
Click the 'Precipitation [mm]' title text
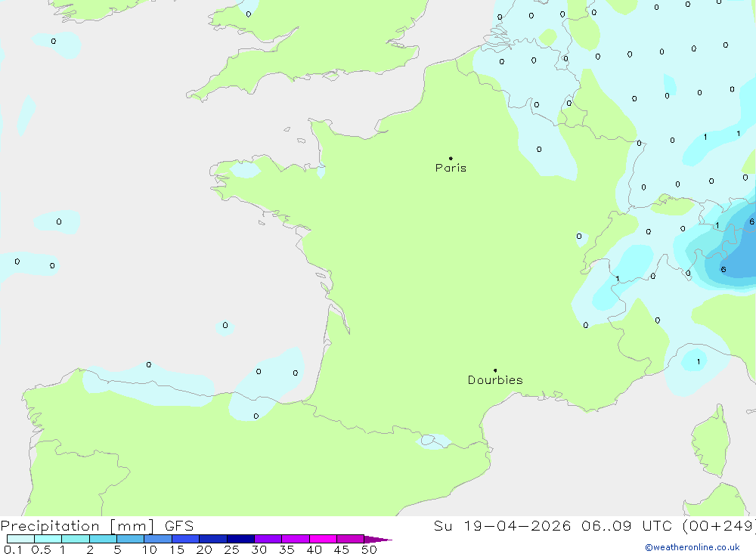77,525
